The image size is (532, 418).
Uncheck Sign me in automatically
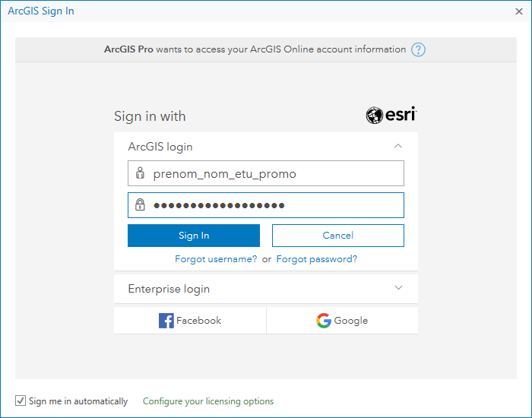pos(21,401)
